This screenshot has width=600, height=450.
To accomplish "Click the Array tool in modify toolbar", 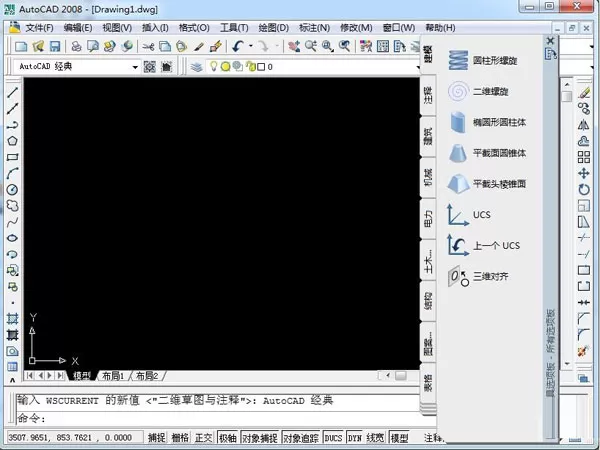I will point(584,157).
